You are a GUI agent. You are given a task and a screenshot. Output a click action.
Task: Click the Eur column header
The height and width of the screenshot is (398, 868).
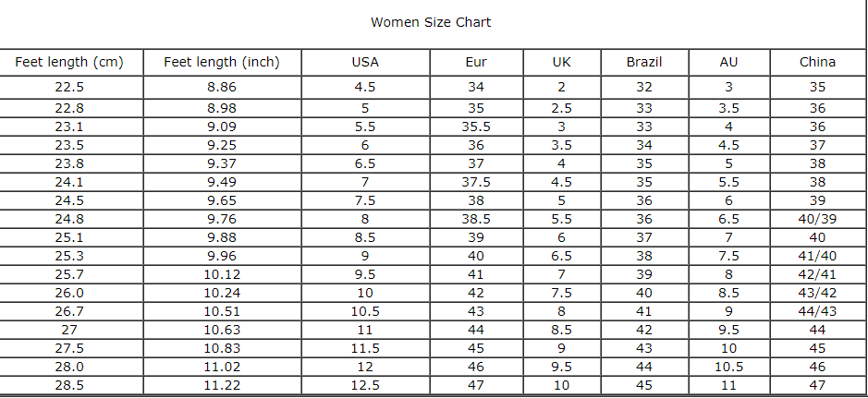click(476, 63)
